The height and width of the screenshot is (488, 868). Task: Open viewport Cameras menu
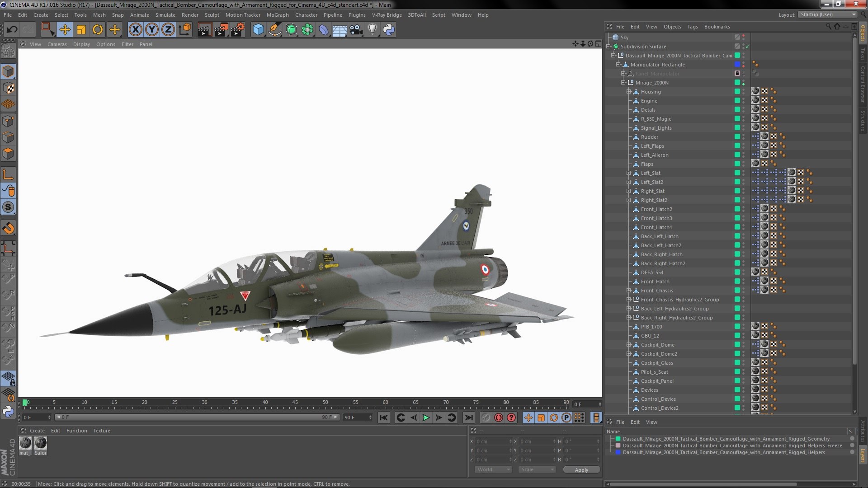(x=57, y=44)
